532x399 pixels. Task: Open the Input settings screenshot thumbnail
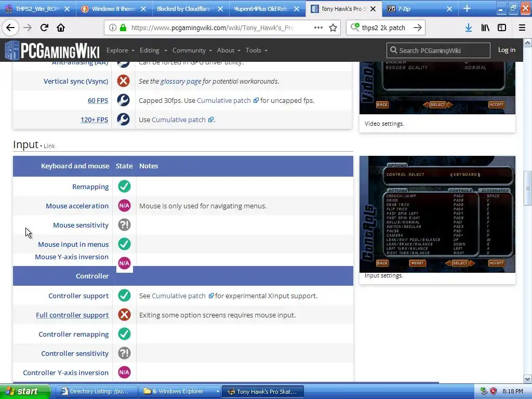coord(437,214)
